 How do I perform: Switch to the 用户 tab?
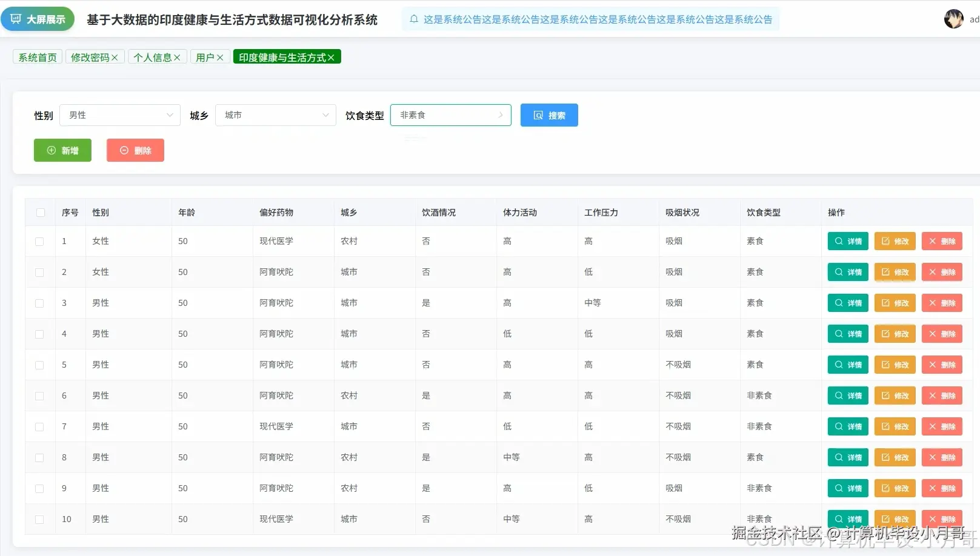click(x=205, y=57)
